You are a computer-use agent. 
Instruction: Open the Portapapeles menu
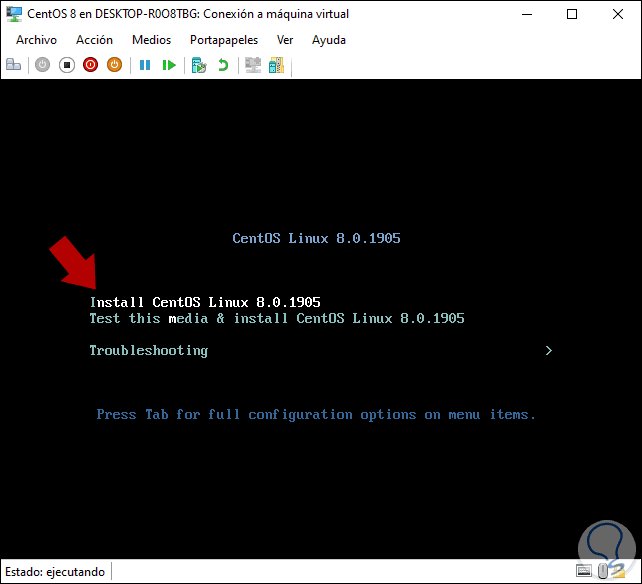[224, 40]
